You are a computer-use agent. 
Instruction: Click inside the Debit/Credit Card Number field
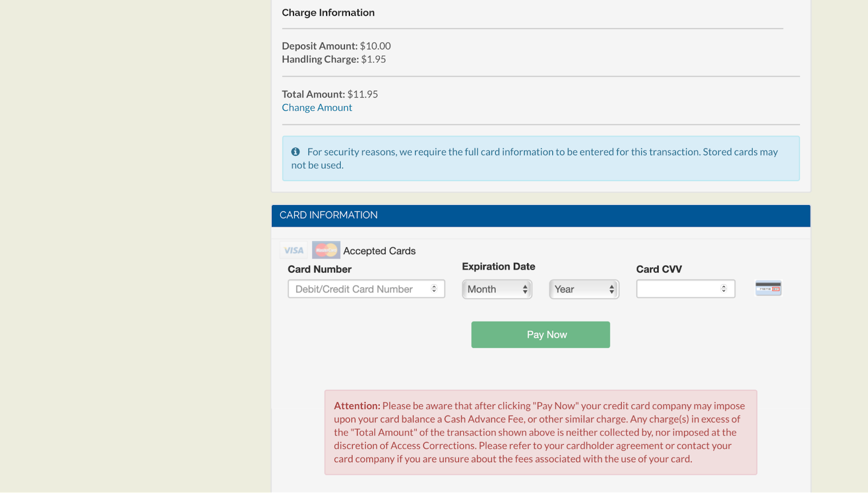358,289
